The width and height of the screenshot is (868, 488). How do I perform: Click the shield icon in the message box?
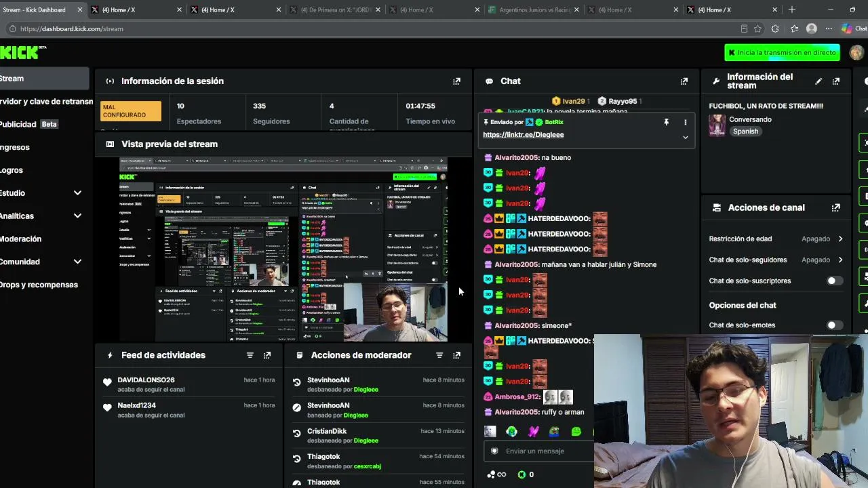[x=494, y=451]
